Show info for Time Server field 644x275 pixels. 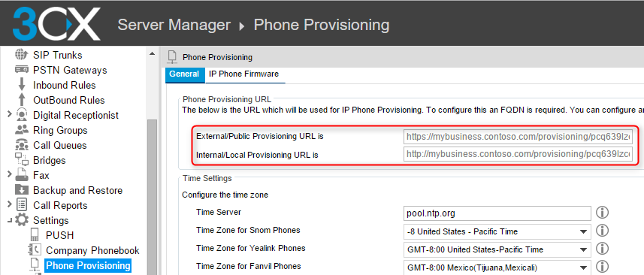[602, 213]
